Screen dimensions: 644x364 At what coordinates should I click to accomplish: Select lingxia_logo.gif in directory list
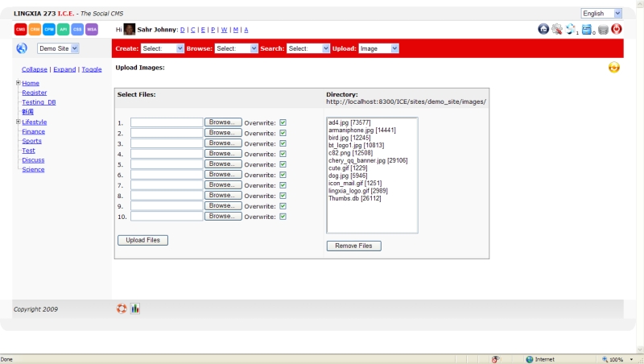[357, 191]
